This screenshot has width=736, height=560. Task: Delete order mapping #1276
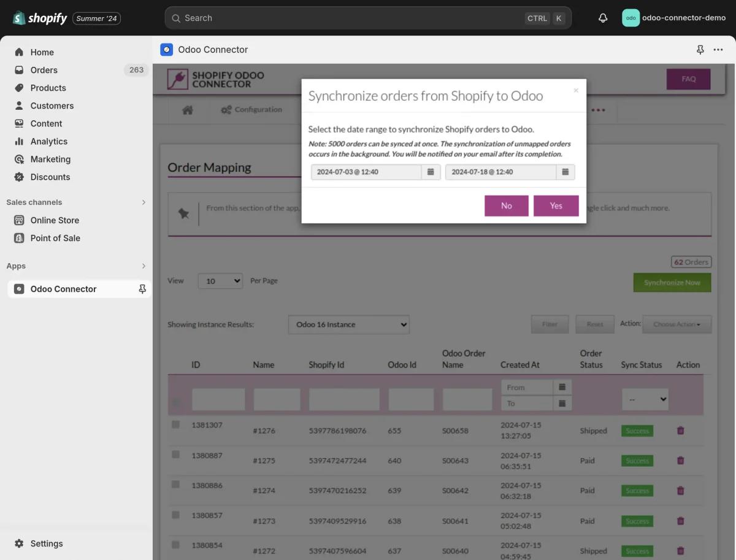[680, 431]
